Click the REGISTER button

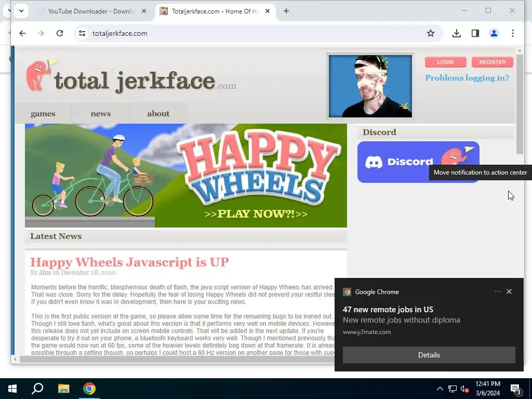pyautogui.click(x=493, y=62)
